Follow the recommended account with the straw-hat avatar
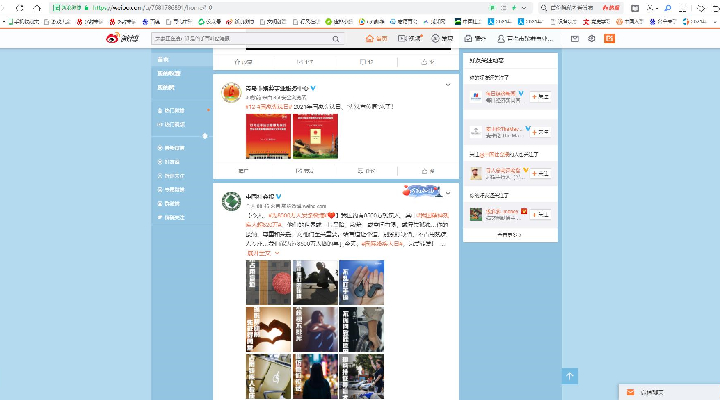This screenshot has width=720, height=400. (x=540, y=174)
